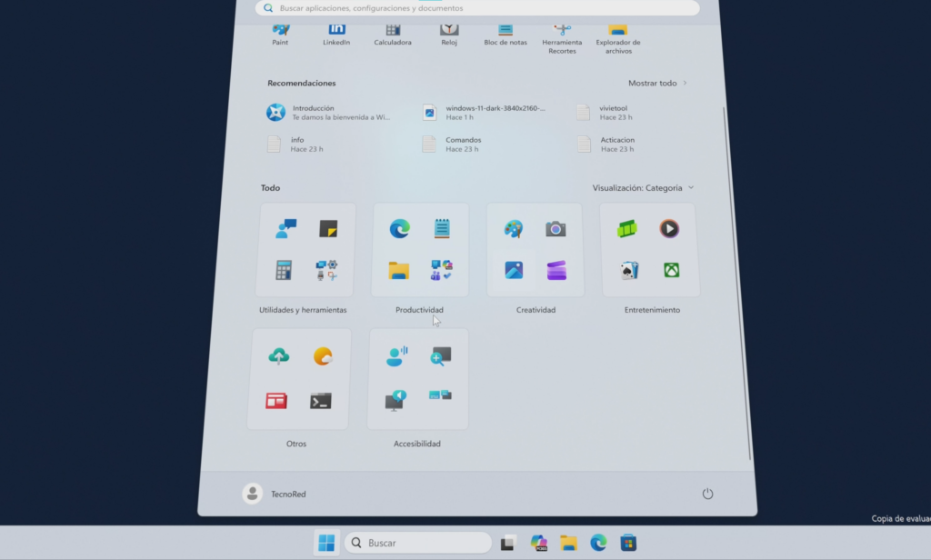
Task: Open the cloud upload app in Otros
Action: pos(278,356)
